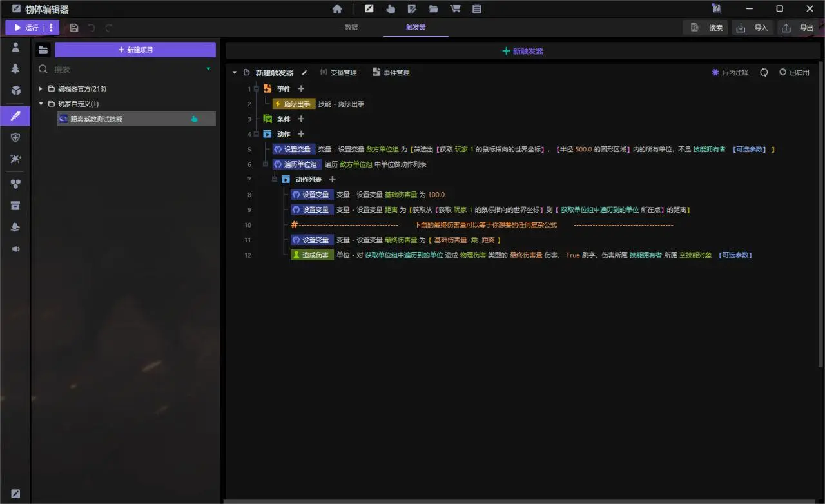Select the shield icon in left sidebar

click(15, 137)
